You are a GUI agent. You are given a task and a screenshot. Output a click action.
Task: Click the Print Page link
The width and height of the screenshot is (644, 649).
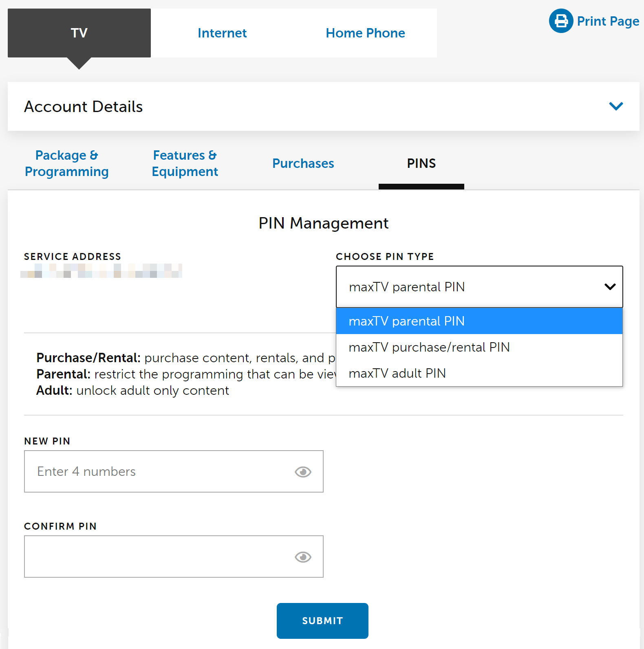(x=608, y=21)
